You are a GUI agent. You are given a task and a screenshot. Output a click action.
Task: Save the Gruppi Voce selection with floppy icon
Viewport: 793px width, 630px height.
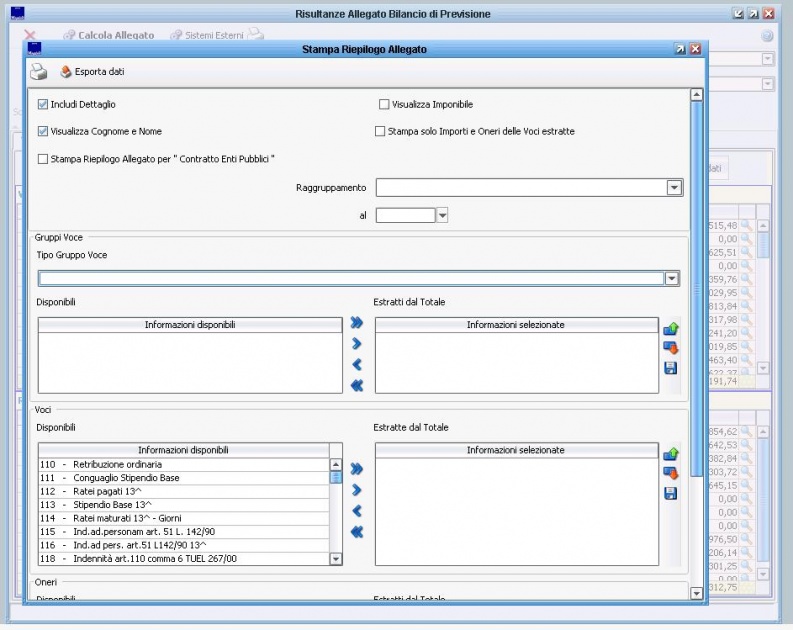pos(670,369)
